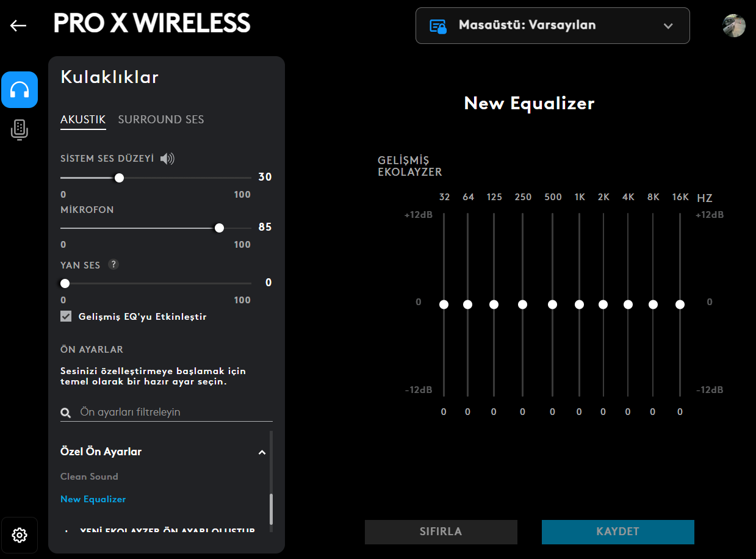Select the Clean Sound preset
The image size is (756, 559).
89,477
